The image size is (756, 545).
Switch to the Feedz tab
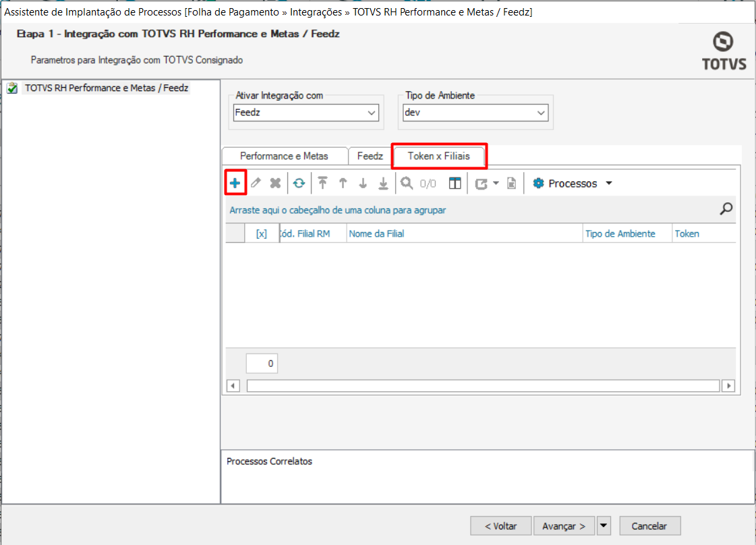pos(370,156)
